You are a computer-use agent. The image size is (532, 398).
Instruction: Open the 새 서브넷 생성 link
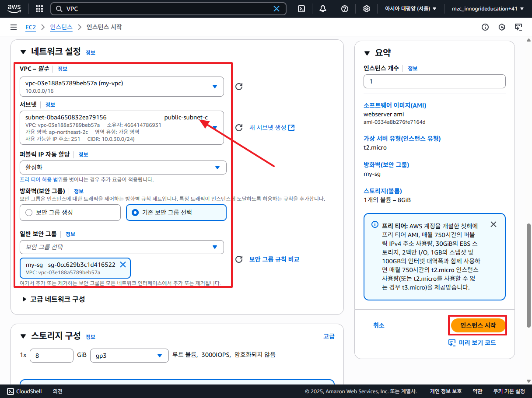(272, 128)
